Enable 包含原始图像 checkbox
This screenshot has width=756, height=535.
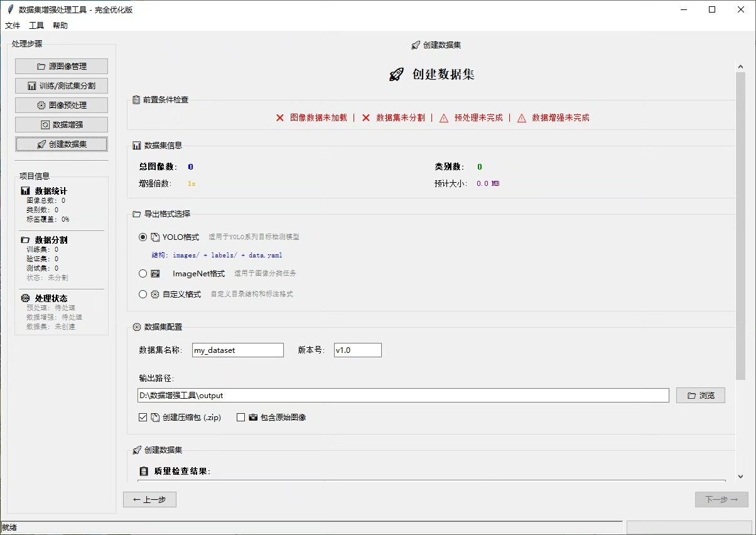tap(240, 417)
